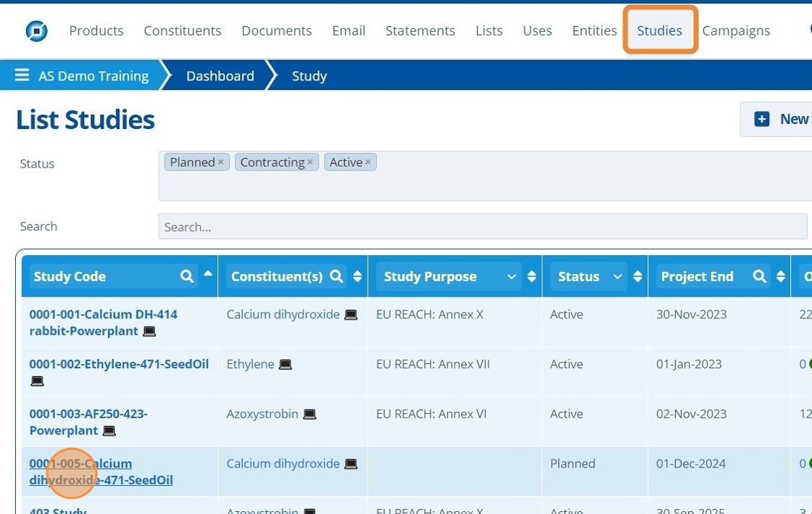
Task: Select the 'EU REACH: Annex VI' cell
Action: [431, 413]
